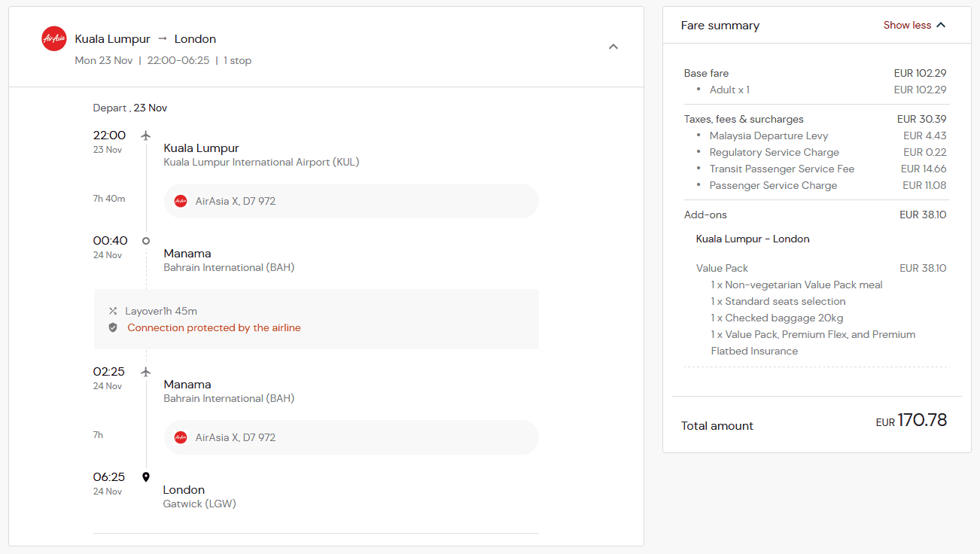Click the Value Pack label
This screenshot has width=980, height=554.
tap(722, 268)
